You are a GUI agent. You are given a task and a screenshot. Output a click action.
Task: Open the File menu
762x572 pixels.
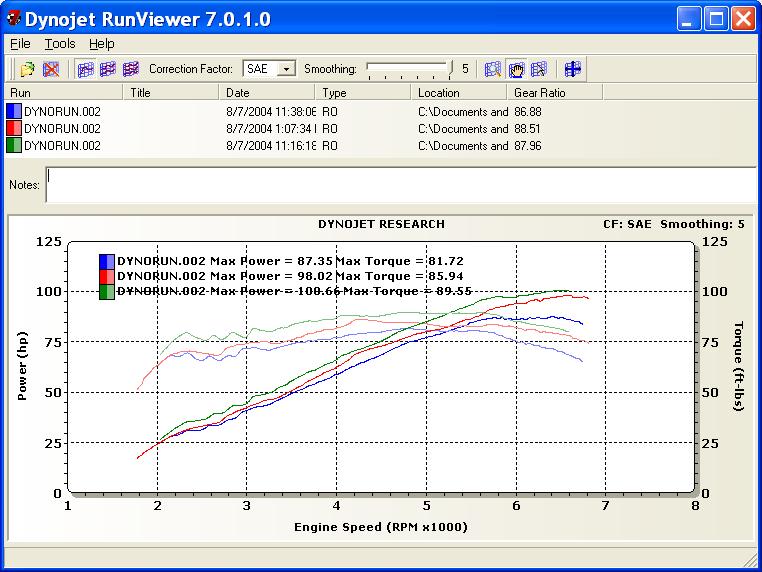(x=20, y=44)
